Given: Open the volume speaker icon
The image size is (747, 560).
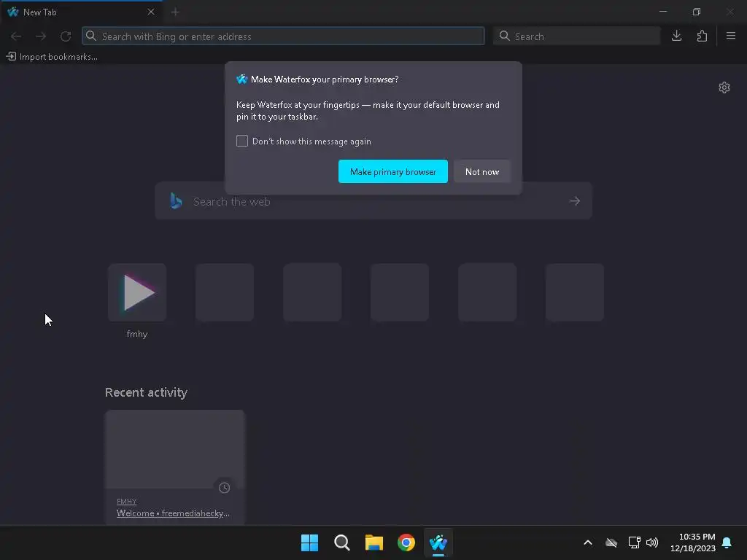Looking at the screenshot, I should [x=652, y=542].
